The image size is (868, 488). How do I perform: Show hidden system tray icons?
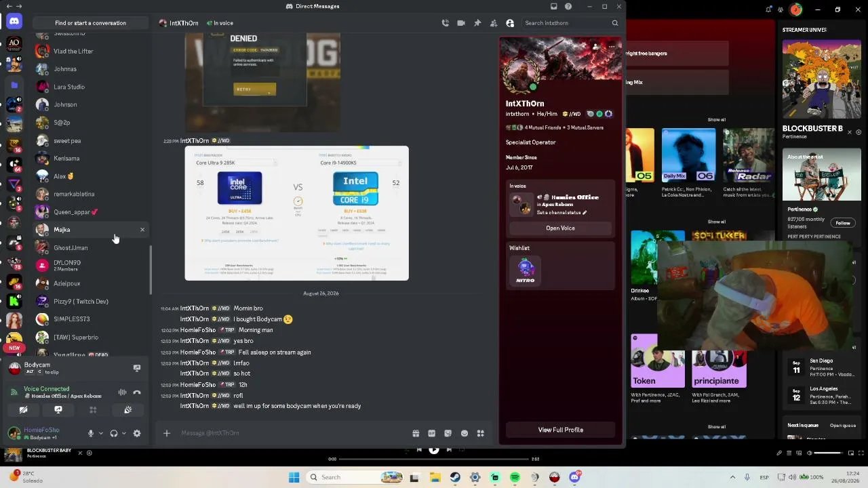[x=732, y=477]
